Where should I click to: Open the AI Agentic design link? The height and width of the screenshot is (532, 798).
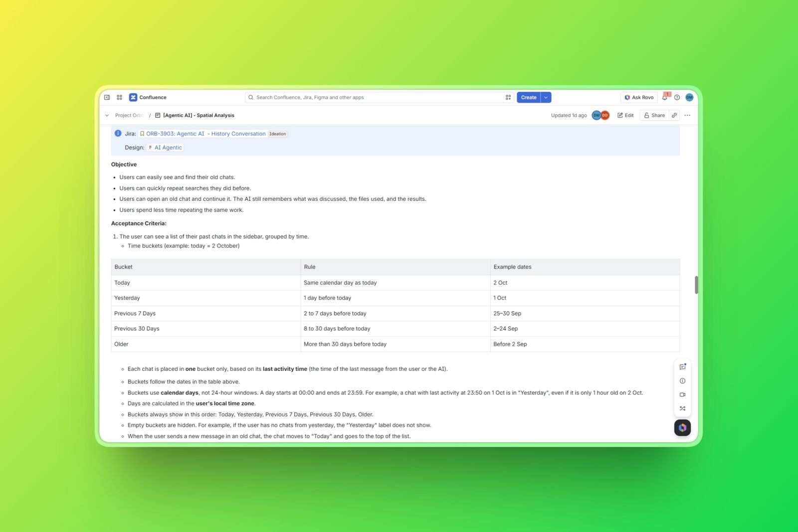pyautogui.click(x=165, y=148)
